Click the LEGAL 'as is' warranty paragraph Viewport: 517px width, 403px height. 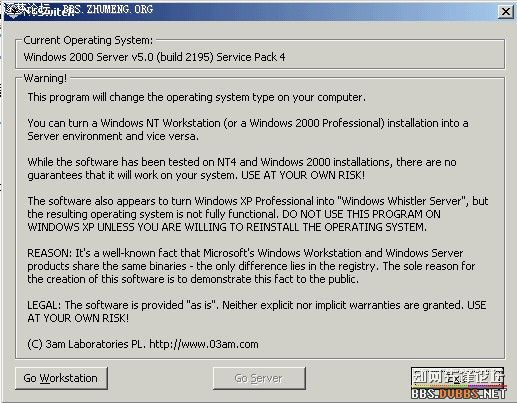coord(257,312)
